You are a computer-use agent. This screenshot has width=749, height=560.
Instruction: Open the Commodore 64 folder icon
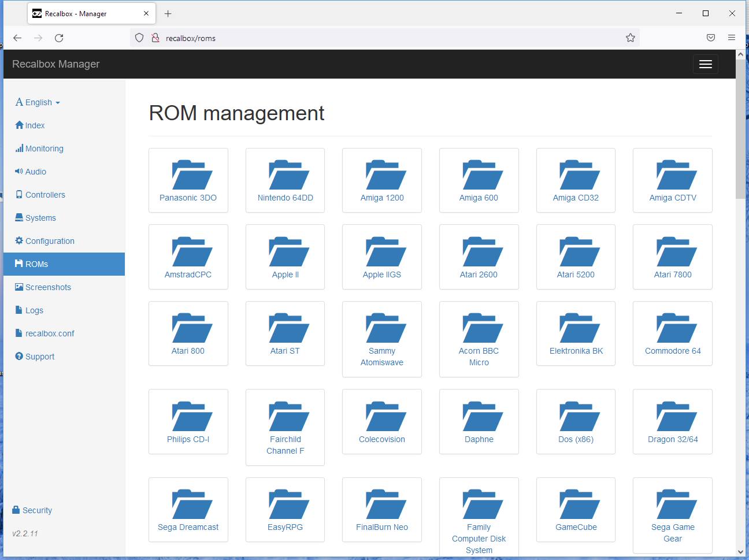coord(677,328)
